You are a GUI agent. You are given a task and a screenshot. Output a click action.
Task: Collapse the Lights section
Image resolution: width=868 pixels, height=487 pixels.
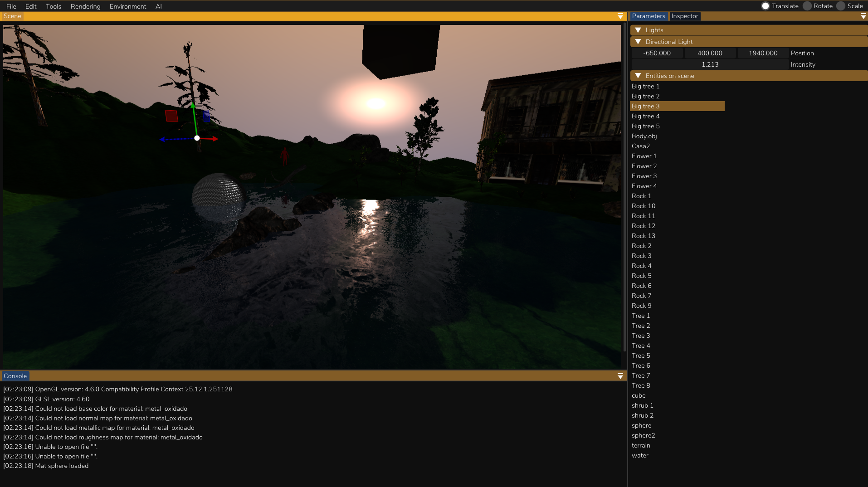[638, 30]
